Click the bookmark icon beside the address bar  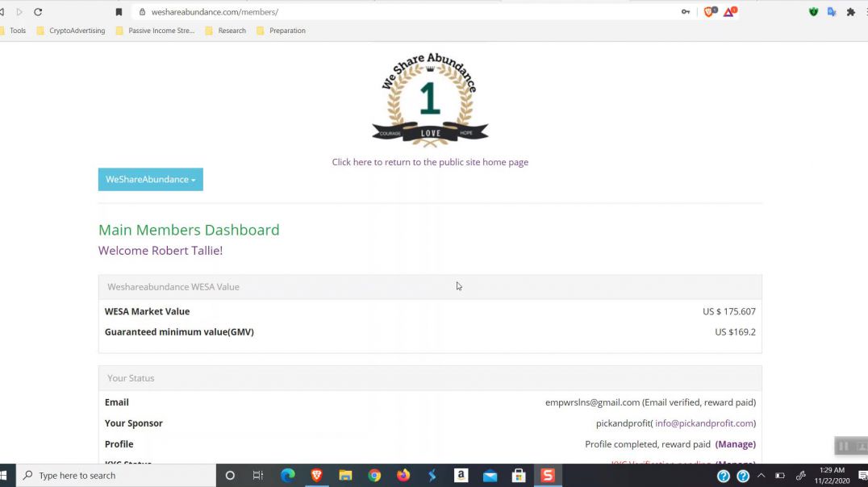point(119,11)
